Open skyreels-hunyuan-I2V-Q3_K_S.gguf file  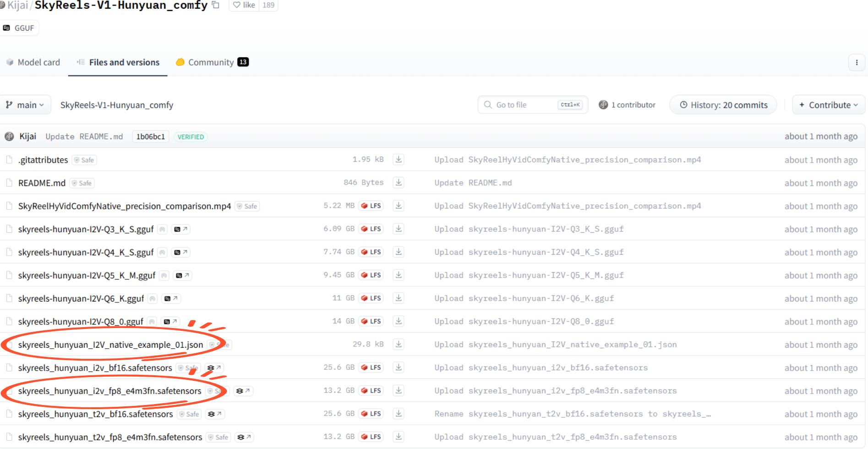click(86, 229)
